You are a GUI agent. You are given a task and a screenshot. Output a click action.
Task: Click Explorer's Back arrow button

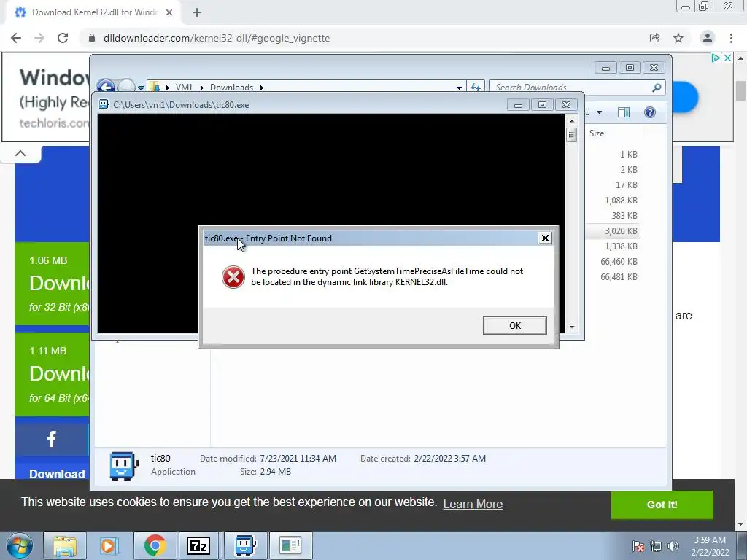click(x=106, y=86)
